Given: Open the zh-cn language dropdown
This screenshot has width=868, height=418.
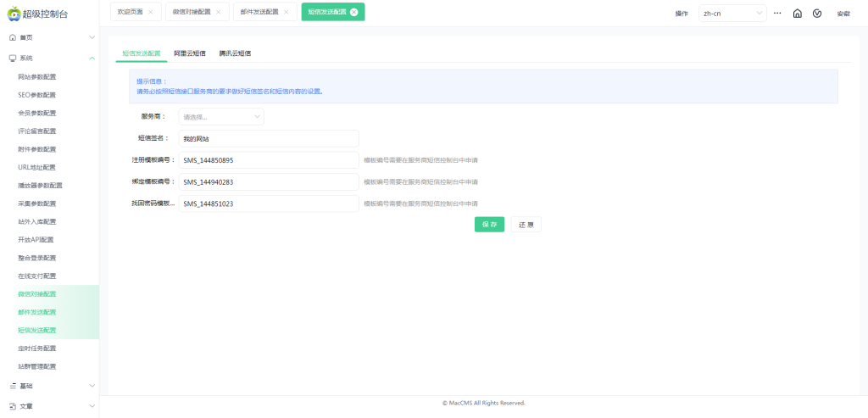Looking at the screenshot, I should (732, 14).
